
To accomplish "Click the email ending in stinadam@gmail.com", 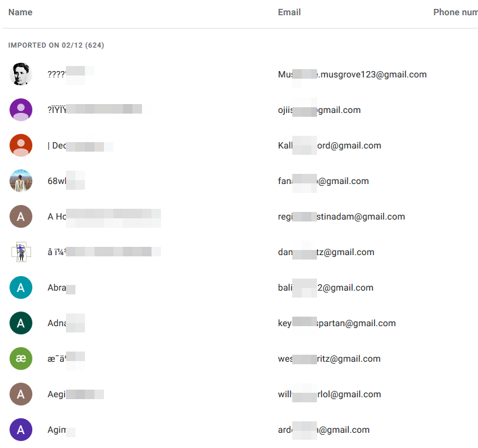I will 341,216.
